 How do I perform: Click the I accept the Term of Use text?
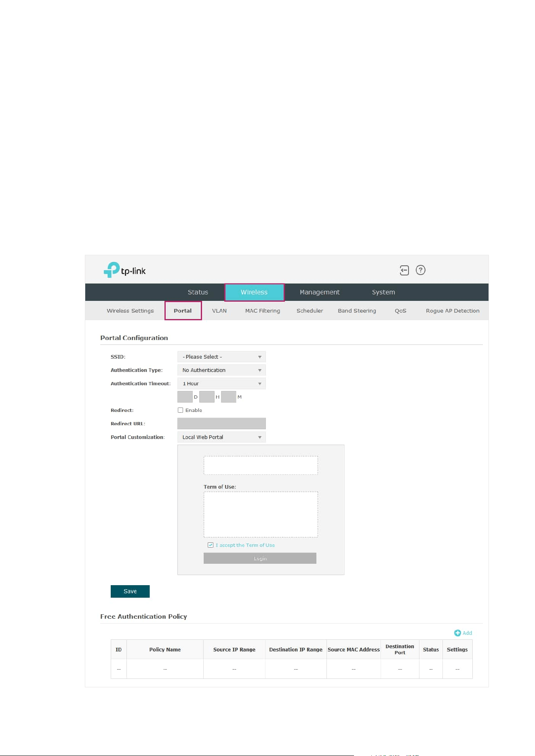click(245, 545)
